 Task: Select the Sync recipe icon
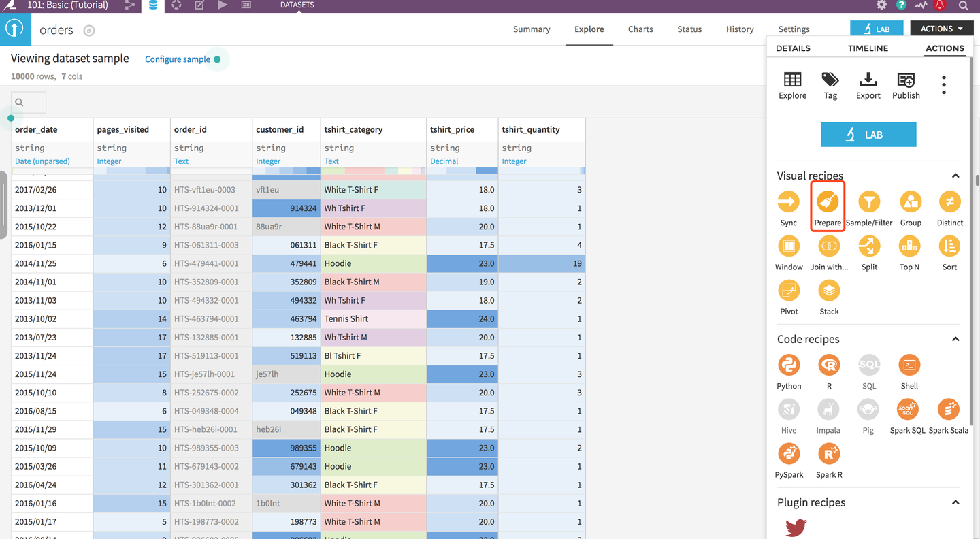(x=789, y=202)
